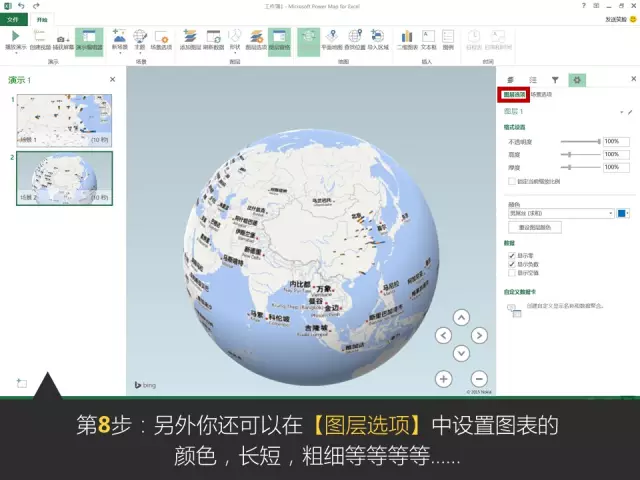640x480 pixels.
Task: Open the 文件 (File) menu tab
Action: [13, 19]
